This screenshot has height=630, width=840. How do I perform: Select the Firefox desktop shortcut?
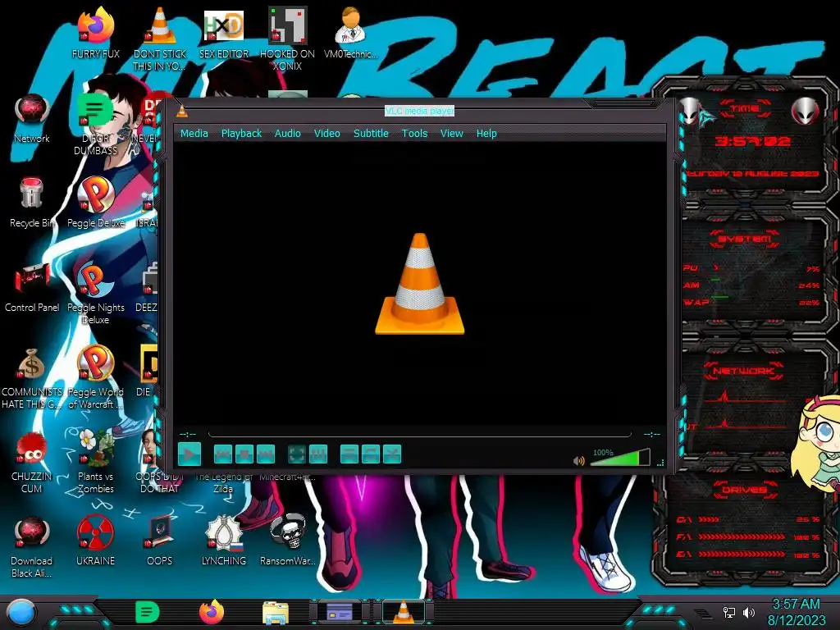pos(95,33)
